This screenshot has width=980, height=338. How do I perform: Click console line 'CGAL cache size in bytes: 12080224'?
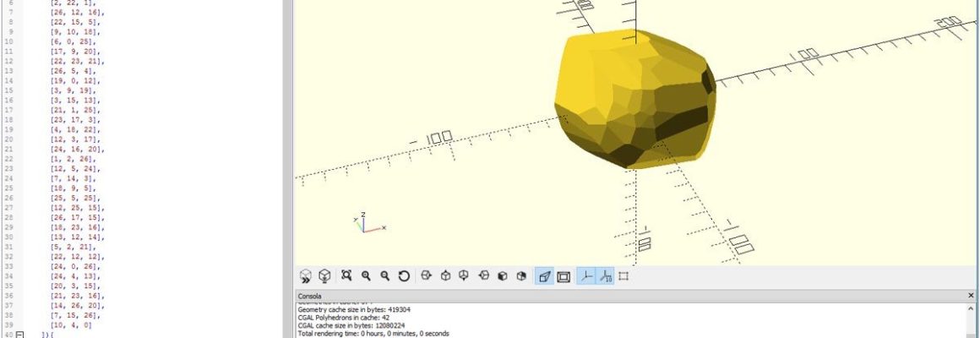[x=350, y=326]
